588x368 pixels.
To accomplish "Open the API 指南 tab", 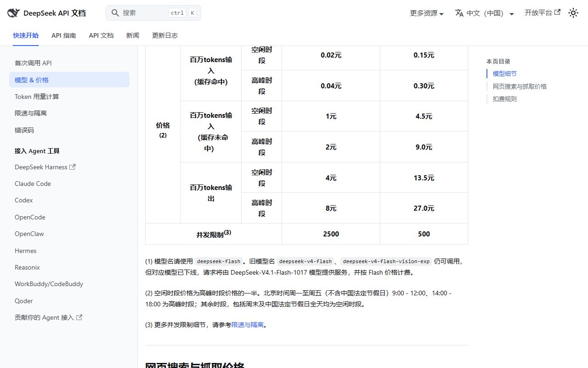I will 64,35.
